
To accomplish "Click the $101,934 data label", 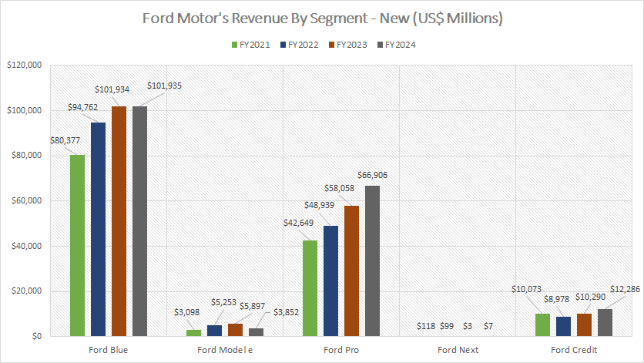I will click(112, 89).
